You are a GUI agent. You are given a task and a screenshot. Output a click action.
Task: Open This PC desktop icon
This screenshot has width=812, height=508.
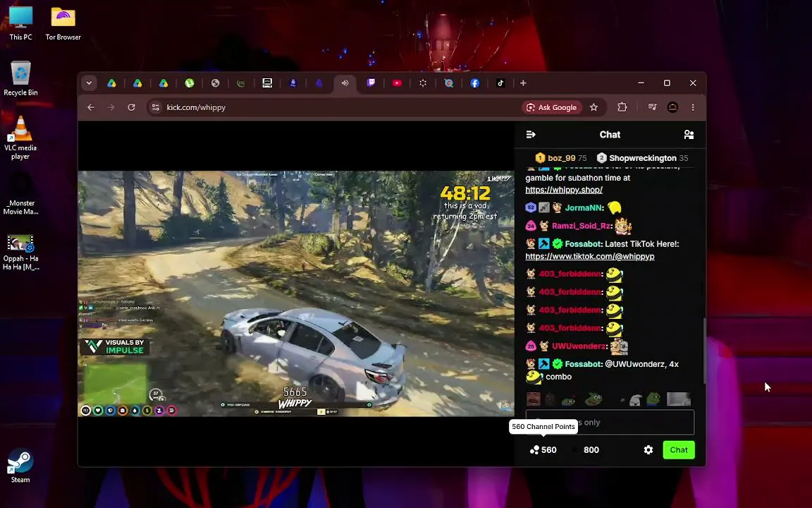(20, 23)
